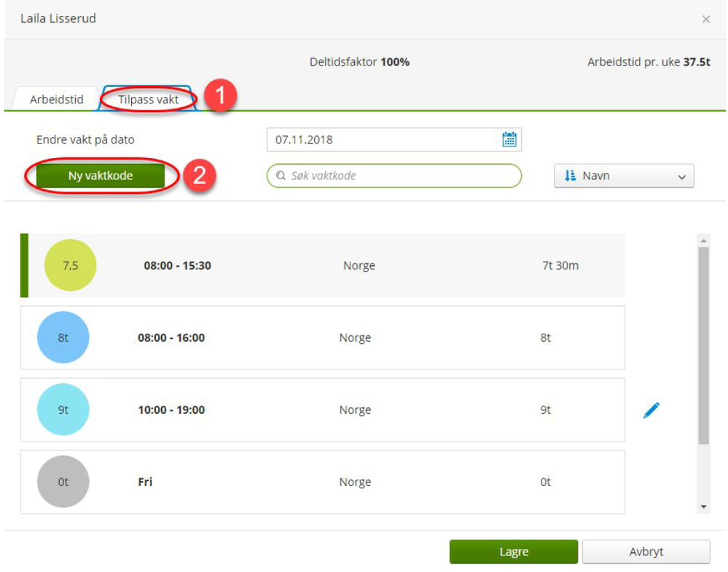Cancel with the Avbryt button
728x572 pixels.
[646, 552]
